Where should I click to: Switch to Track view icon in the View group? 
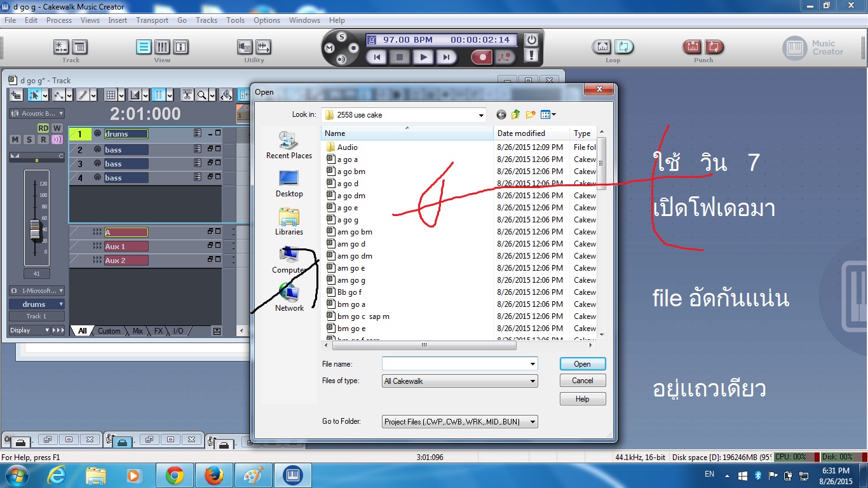[144, 46]
